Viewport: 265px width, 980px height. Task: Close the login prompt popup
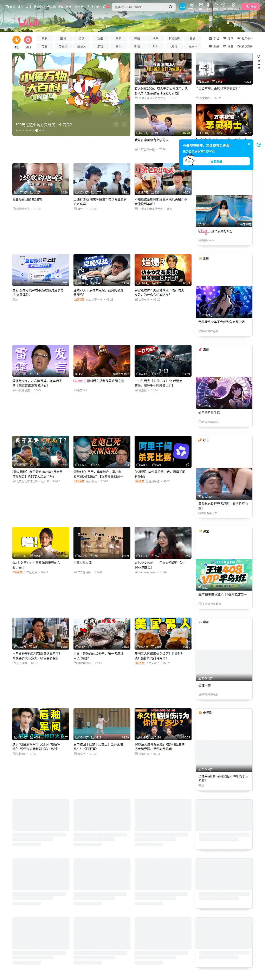pyautogui.click(x=249, y=144)
